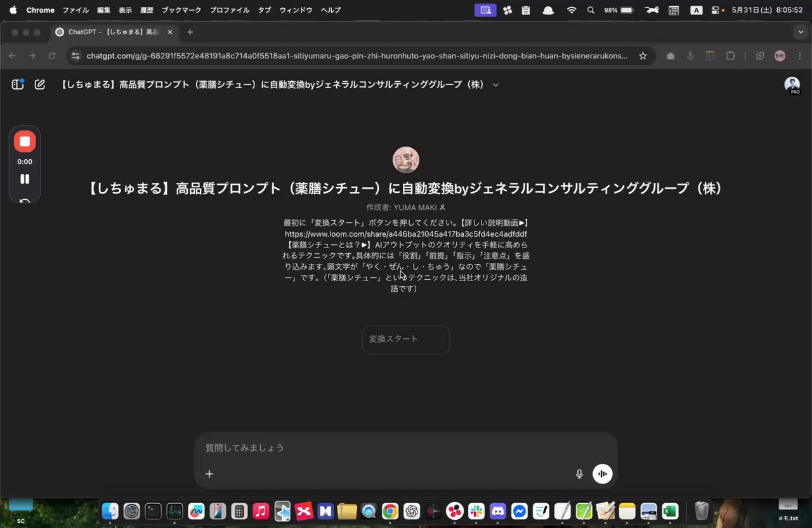
Task: Open the ChatGPT app in the Dock
Action: 412,511
